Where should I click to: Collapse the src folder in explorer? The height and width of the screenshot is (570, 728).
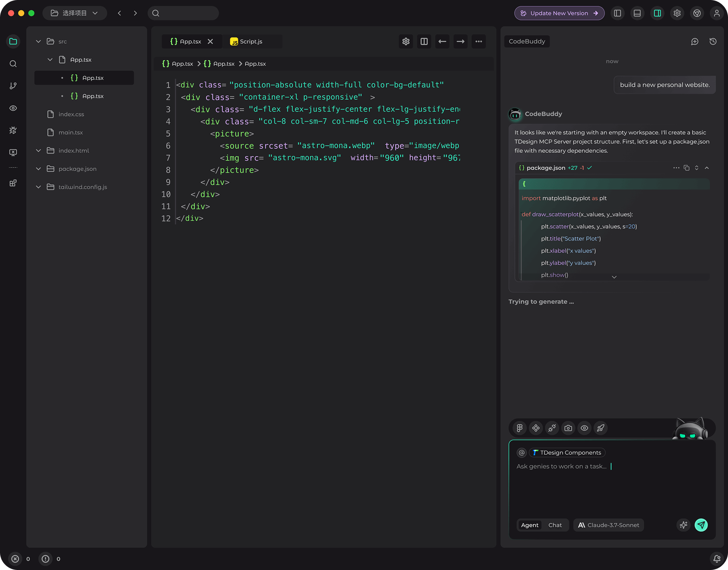point(38,41)
